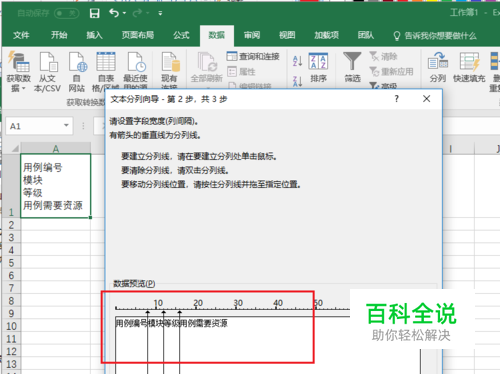
Task: Click 从文本/CSV import icon
Action: (x=47, y=71)
